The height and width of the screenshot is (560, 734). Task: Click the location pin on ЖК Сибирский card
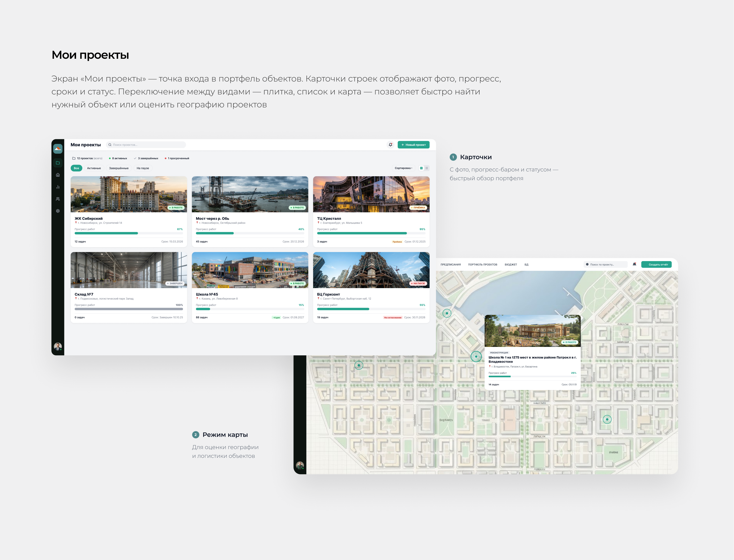click(x=76, y=223)
